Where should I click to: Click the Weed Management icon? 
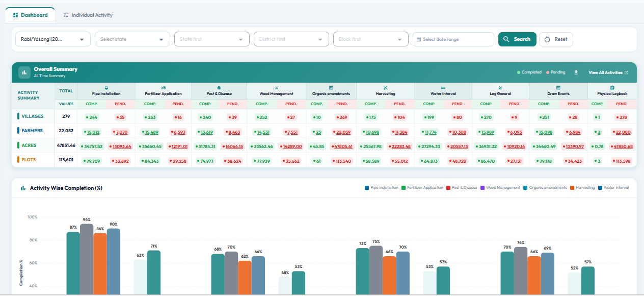[x=276, y=88]
